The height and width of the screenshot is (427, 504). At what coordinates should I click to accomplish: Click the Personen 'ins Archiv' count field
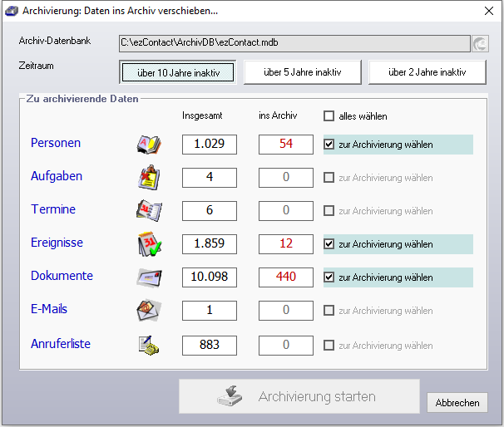(286, 145)
